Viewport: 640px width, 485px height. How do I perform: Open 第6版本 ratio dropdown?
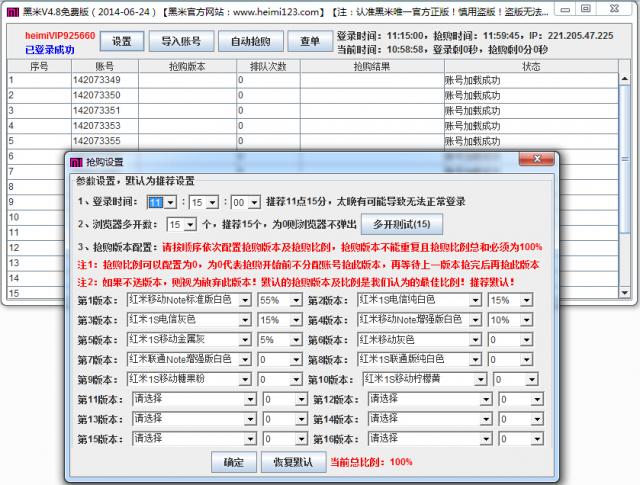510,340
